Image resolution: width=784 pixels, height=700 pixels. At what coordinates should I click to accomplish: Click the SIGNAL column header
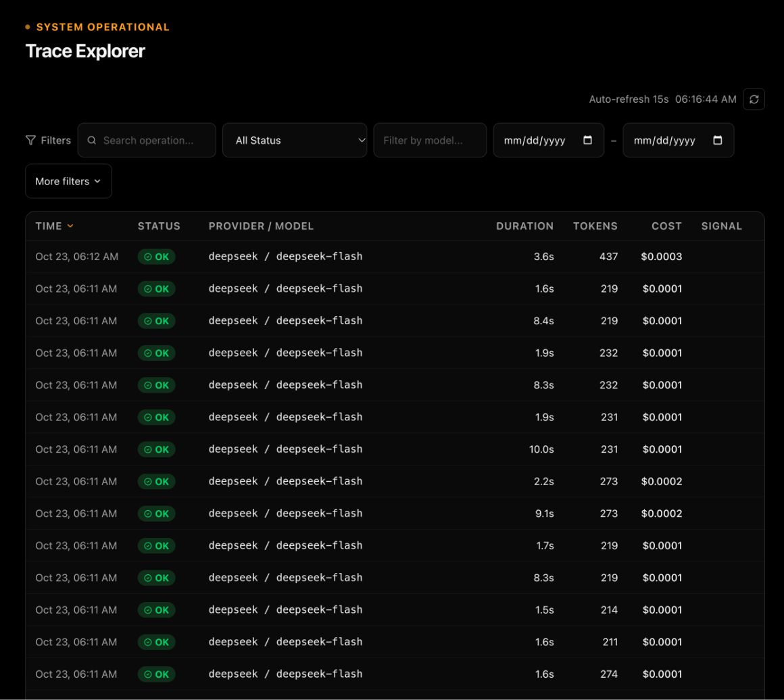[x=722, y=226]
